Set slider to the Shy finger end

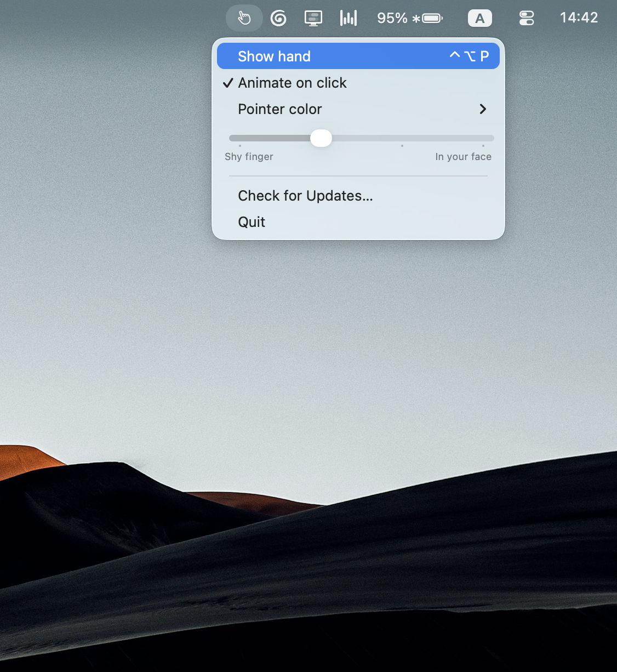pyautogui.click(x=240, y=138)
